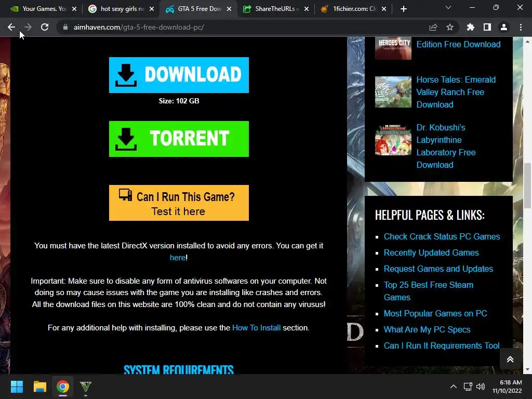Open the How To Install link

pos(256,328)
